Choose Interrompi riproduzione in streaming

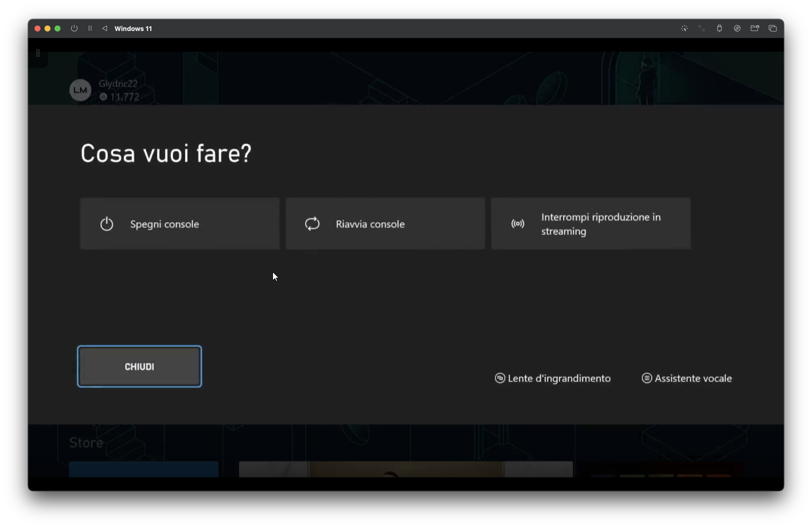pyautogui.click(x=590, y=224)
